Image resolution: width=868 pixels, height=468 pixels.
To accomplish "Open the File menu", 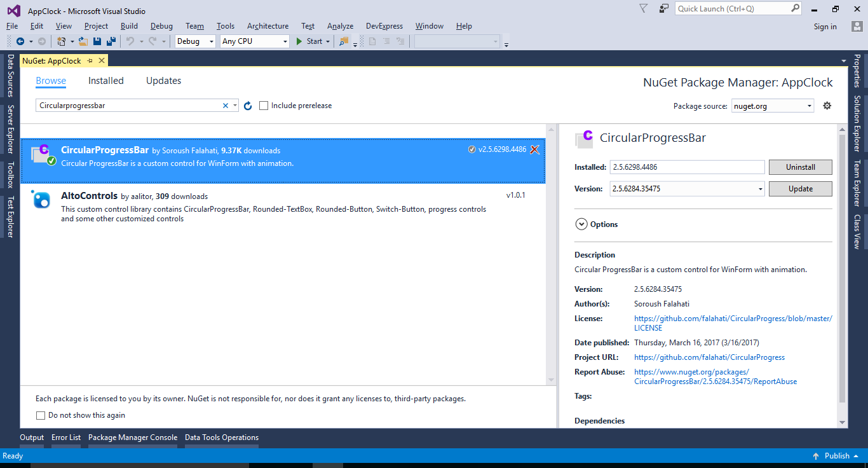I will click(x=12, y=26).
